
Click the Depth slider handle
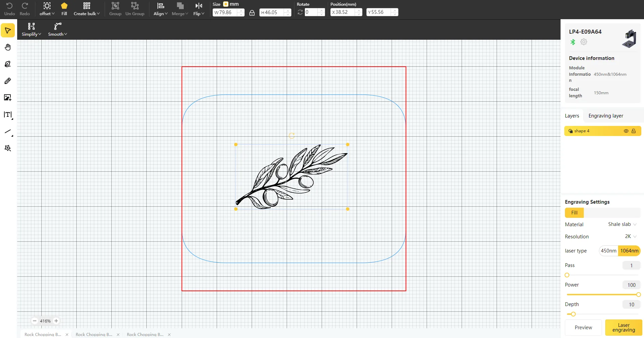[x=573, y=314]
